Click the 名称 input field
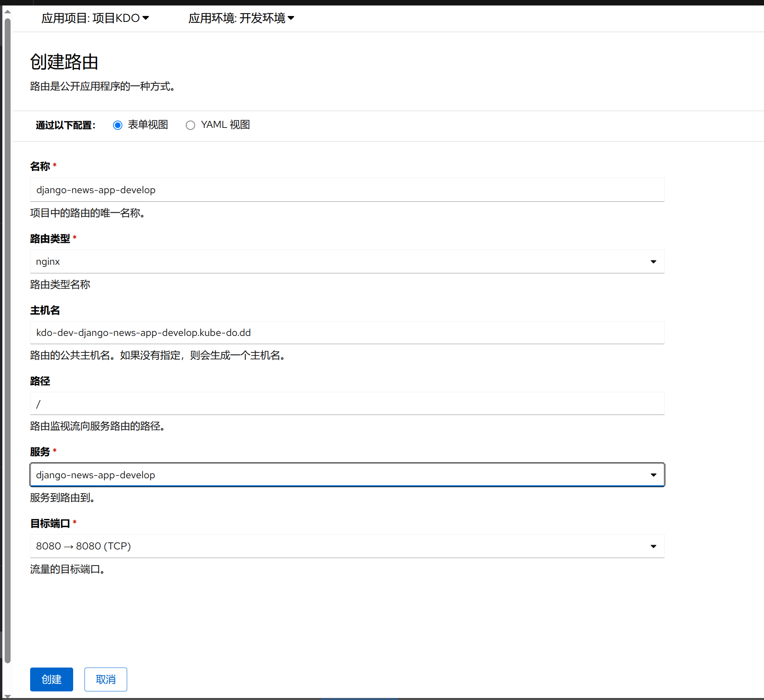Screen dimensions: 764x700 (347, 190)
